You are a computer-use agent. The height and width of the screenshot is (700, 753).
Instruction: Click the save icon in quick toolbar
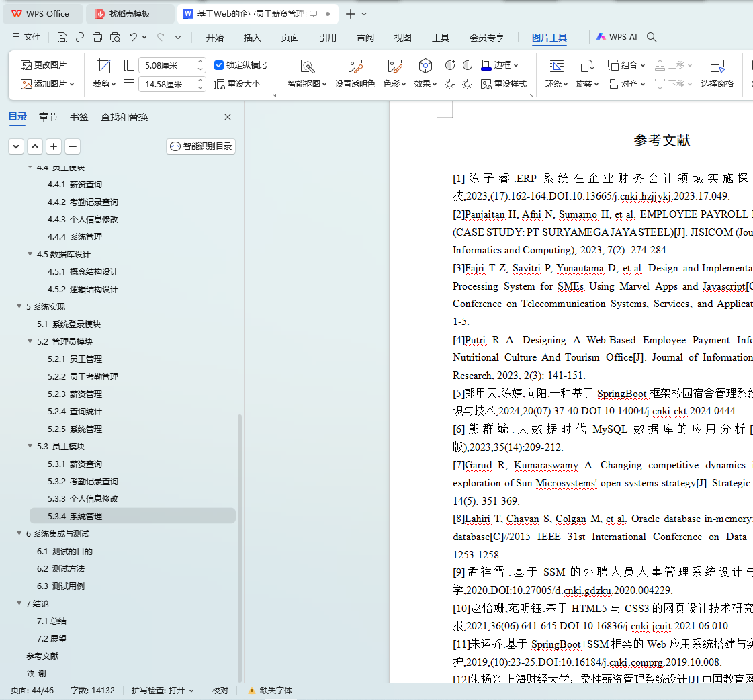[62, 37]
